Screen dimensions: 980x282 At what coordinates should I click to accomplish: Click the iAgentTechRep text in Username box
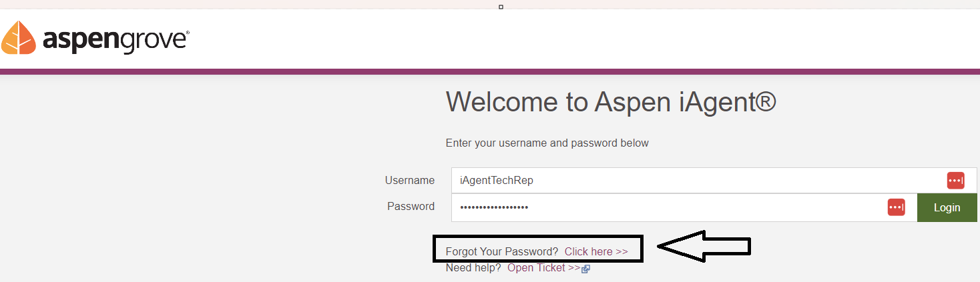497,180
